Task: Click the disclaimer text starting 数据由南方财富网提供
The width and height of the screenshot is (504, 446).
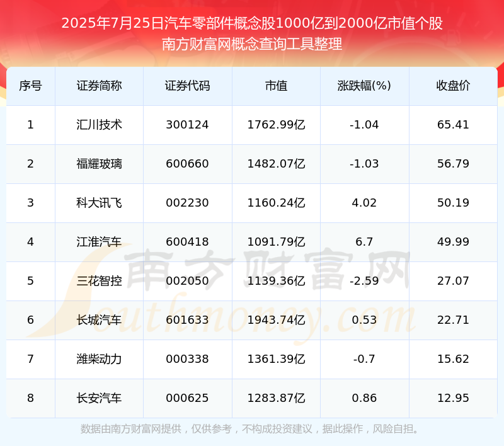Action: coord(249,429)
